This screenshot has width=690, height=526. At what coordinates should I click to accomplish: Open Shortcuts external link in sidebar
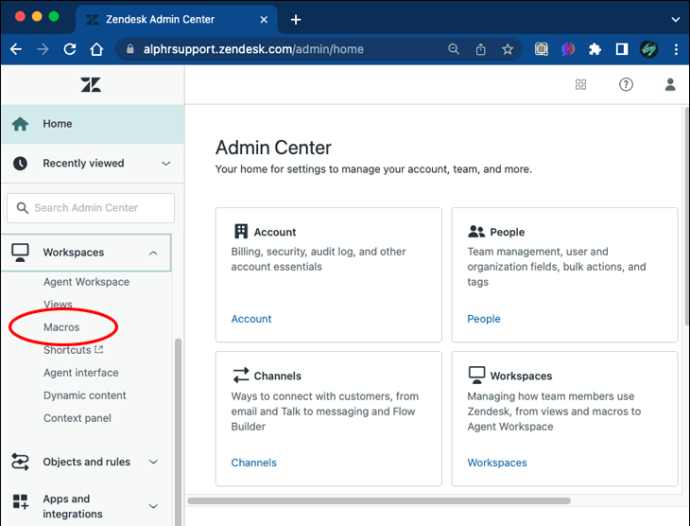tap(73, 350)
